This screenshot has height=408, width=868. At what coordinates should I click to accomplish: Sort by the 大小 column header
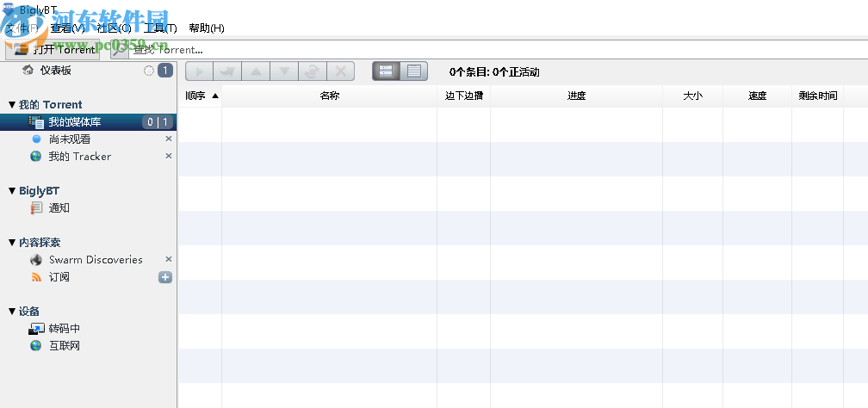coord(692,96)
